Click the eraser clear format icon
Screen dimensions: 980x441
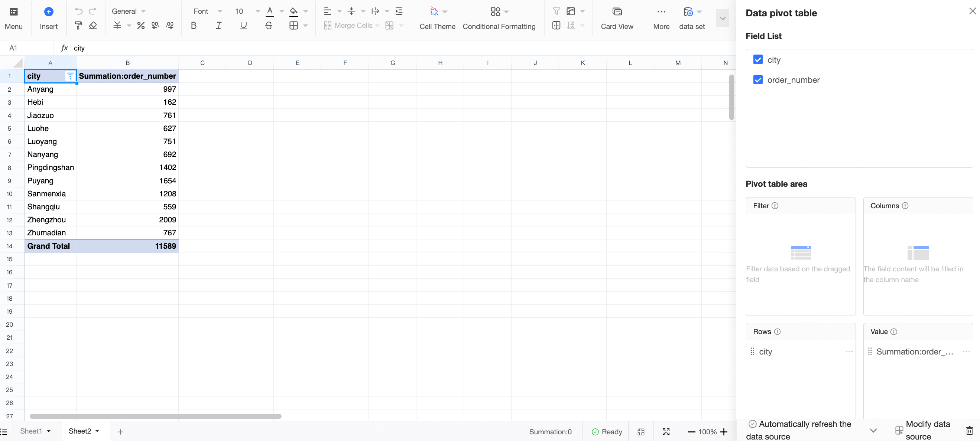(93, 26)
